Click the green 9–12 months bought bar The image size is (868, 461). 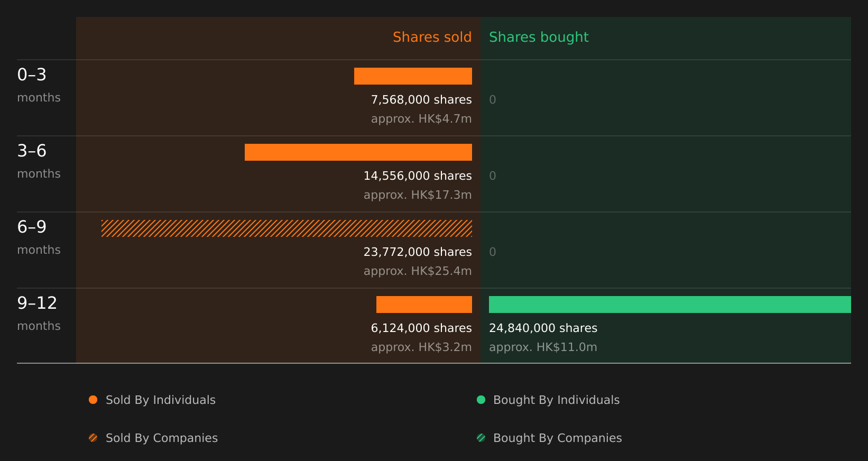(670, 305)
